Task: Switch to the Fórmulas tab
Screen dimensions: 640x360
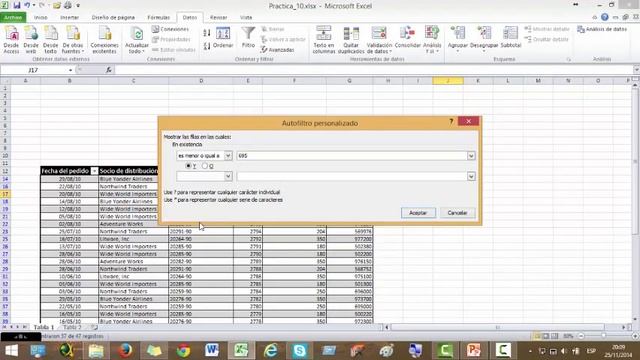Action: [158, 18]
